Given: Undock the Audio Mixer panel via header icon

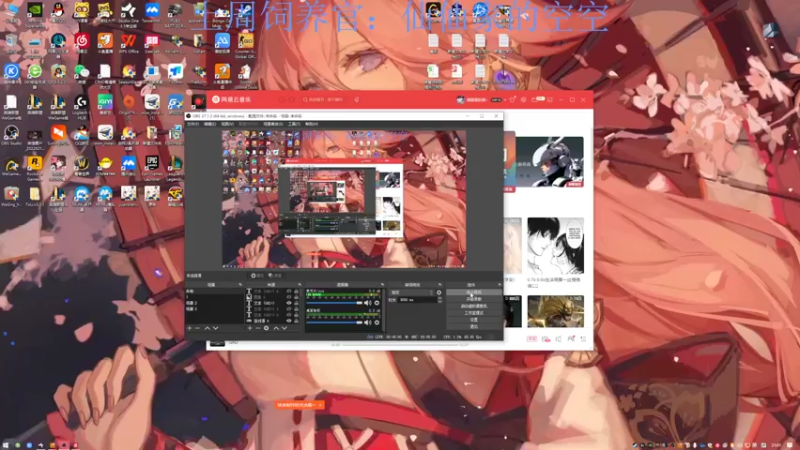Looking at the screenshot, I should 382,284.
